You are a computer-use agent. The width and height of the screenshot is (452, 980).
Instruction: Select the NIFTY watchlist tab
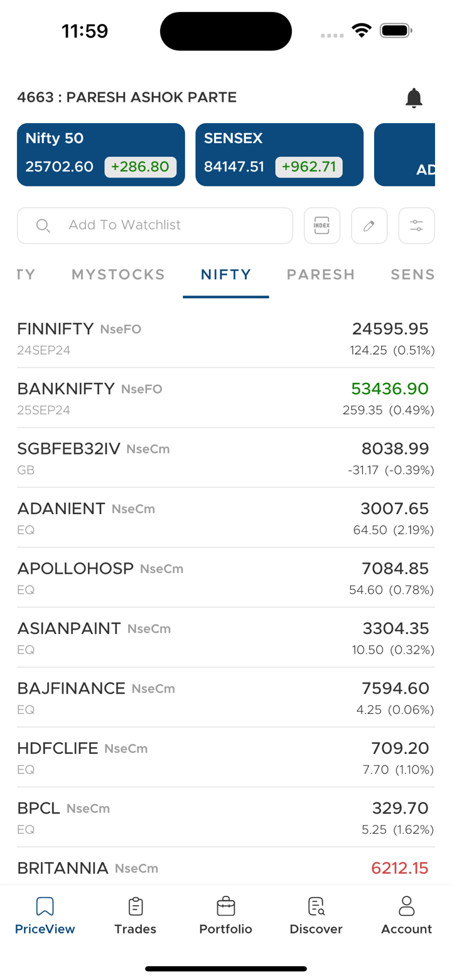point(226,274)
